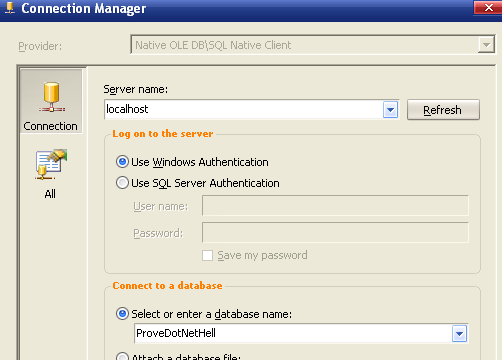This screenshot has height=360, width=502.
Task: Click the Password text field
Action: (335, 232)
